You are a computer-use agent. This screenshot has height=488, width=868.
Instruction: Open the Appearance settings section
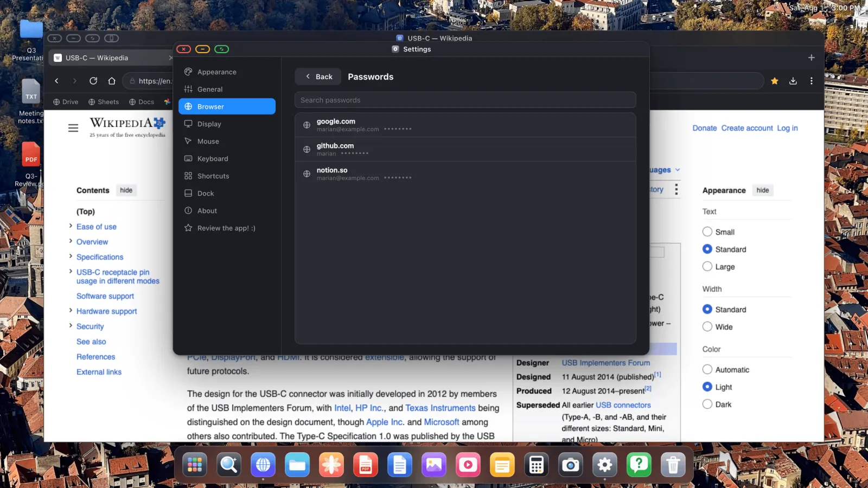tap(227, 72)
